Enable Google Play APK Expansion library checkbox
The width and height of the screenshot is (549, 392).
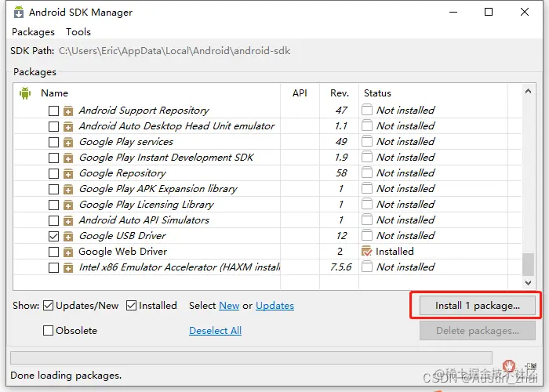[53, 190]
